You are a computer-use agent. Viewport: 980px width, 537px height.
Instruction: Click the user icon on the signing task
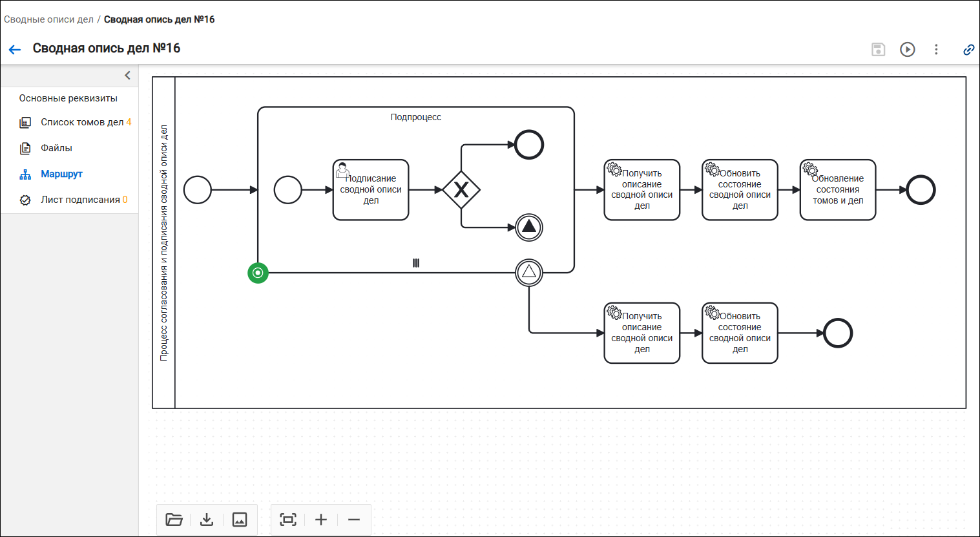(x=342, y=171)
